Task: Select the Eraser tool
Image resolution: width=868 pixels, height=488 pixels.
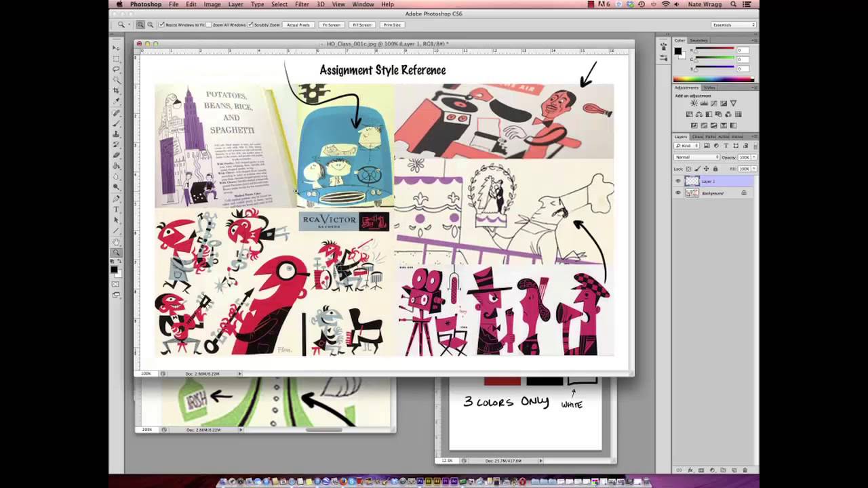Action: (116, 155)
